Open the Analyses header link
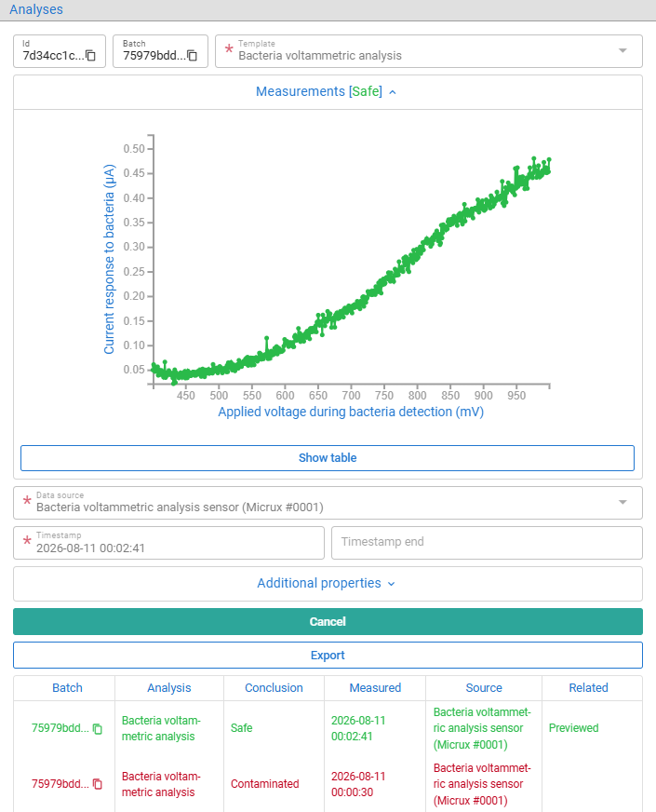This screenshot has height=812, width=656. coord(36,9)
